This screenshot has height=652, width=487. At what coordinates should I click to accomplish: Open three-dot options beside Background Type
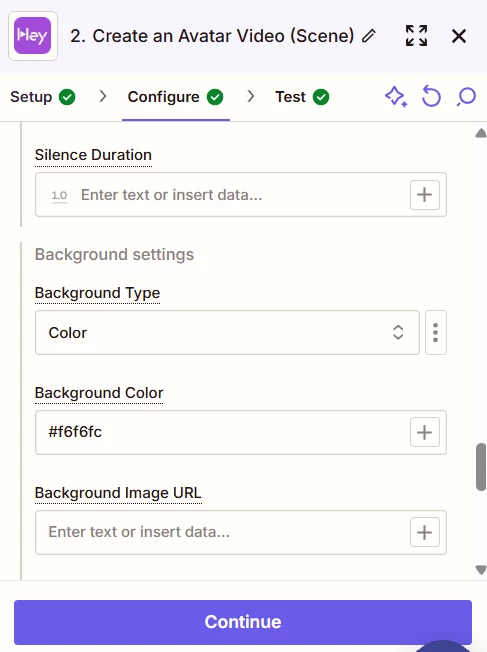tap(435, 333)
